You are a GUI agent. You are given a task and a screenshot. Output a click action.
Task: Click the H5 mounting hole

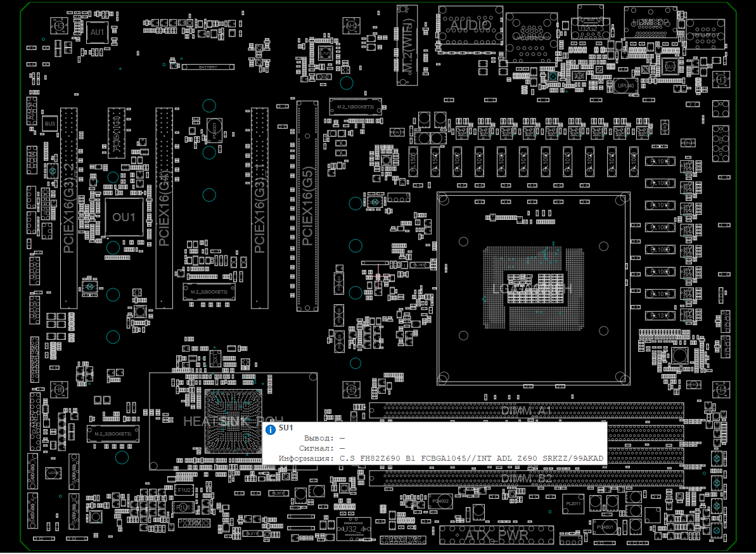point(352,389)
